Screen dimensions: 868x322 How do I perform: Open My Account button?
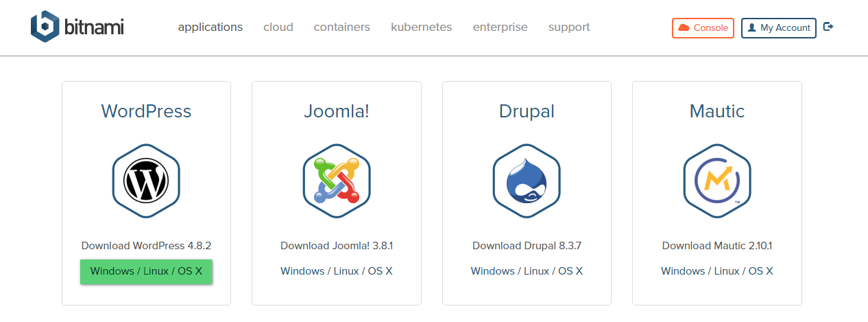tap(779, 28)
